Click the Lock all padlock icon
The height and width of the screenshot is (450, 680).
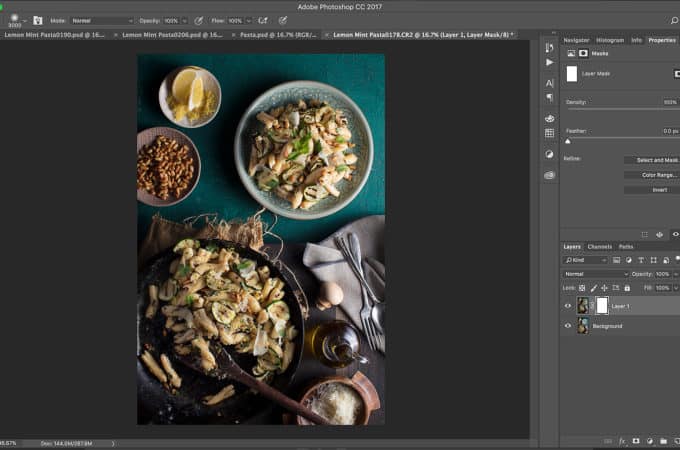pyautogui.click(x=627, y=288)
